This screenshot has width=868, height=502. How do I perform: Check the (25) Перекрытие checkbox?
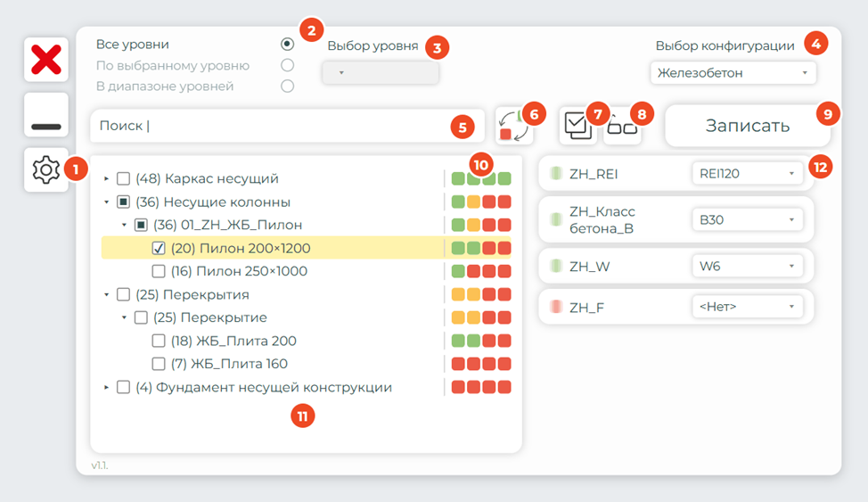coord(141,317)
